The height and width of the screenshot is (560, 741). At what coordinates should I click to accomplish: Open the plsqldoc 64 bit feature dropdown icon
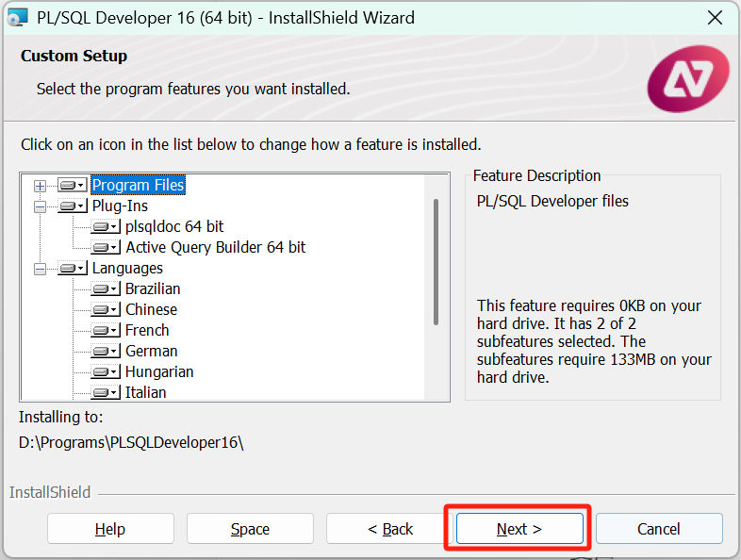[106, 227]
